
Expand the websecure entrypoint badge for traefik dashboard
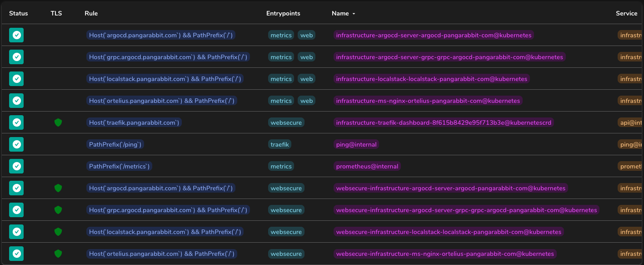click(x=286, y=122)
